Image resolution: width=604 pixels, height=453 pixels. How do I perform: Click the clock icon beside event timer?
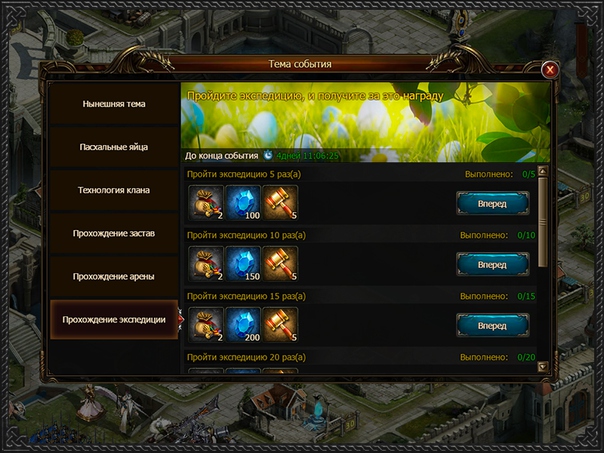tap(268, 155)
